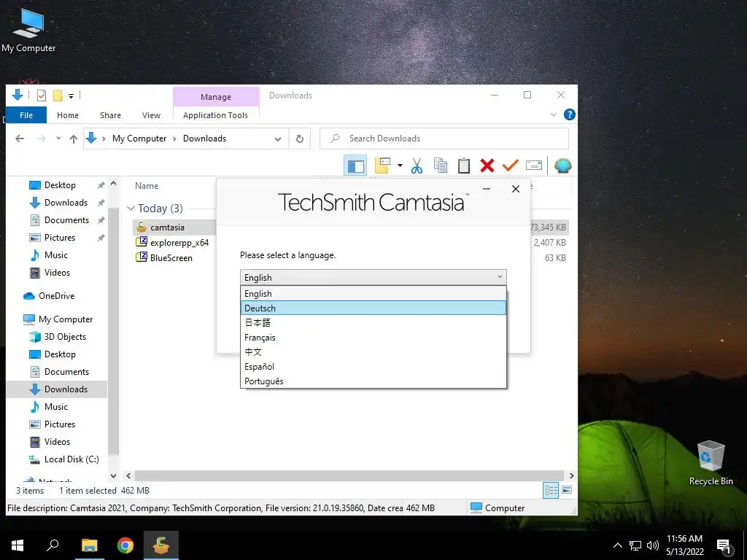
Task: Focus the Search Downloads field
Action: point(444,139)
